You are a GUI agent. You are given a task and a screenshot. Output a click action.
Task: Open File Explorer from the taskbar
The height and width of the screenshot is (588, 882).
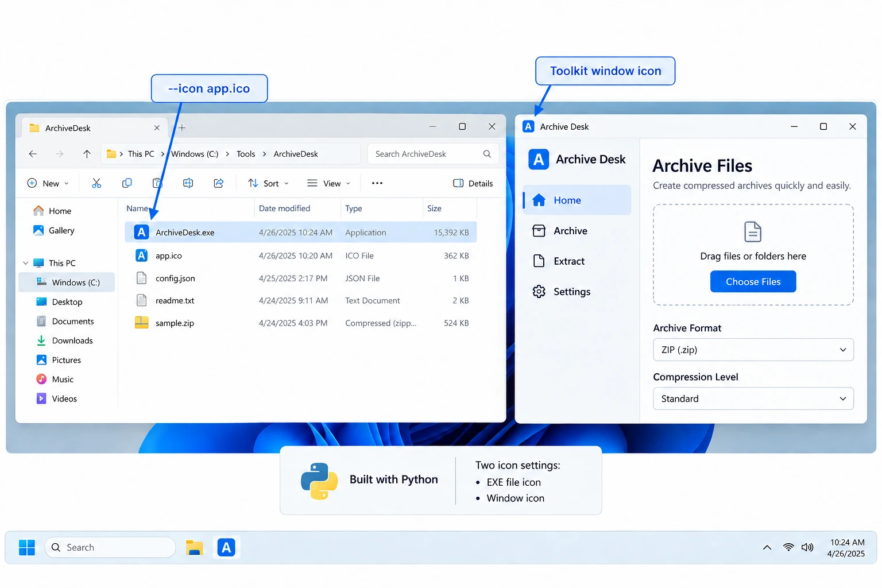click(x=195, y=548)
